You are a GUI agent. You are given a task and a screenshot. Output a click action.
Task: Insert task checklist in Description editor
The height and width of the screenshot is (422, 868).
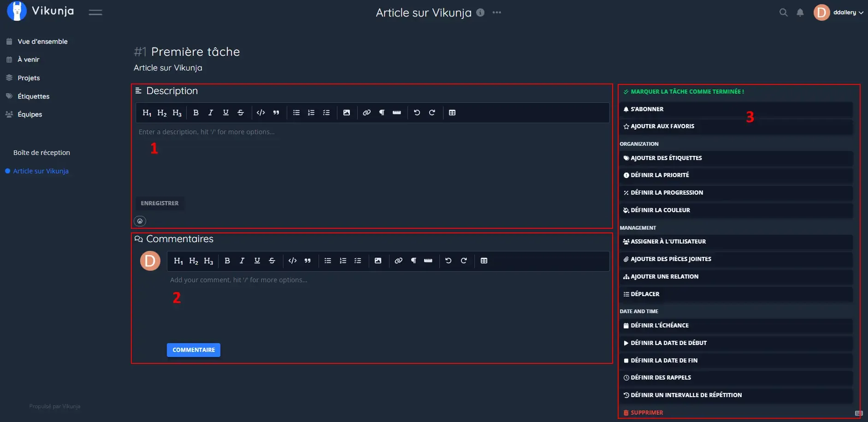pos(326,113)
